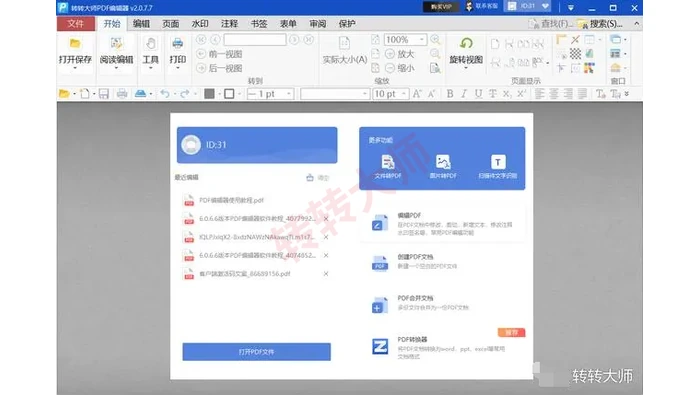Click the page number input field
Viewport: 700px width, 395px height.
pos(255,40)
